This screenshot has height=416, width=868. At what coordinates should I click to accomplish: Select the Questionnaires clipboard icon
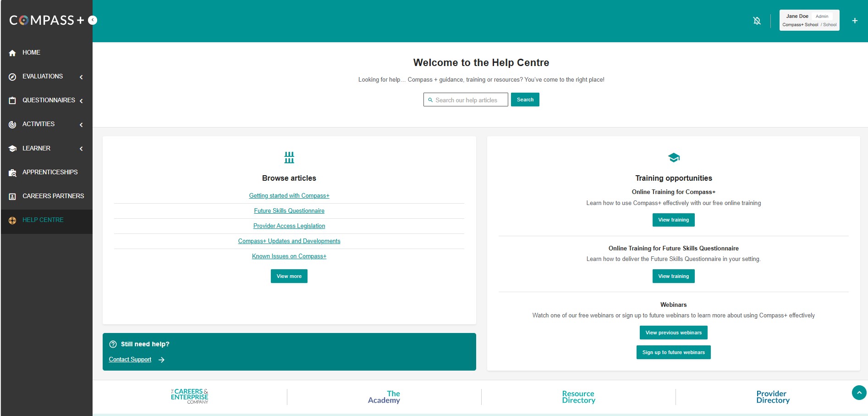click(12, 100)
